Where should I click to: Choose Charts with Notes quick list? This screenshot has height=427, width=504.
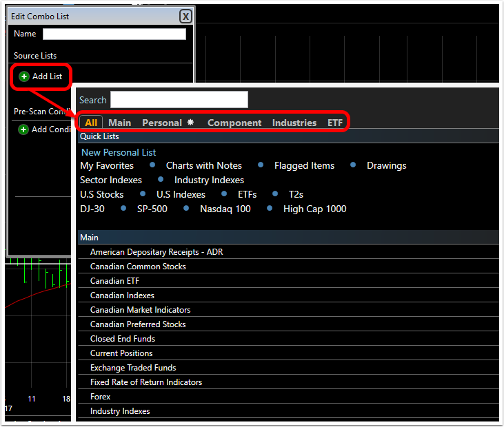click(204, 166)
